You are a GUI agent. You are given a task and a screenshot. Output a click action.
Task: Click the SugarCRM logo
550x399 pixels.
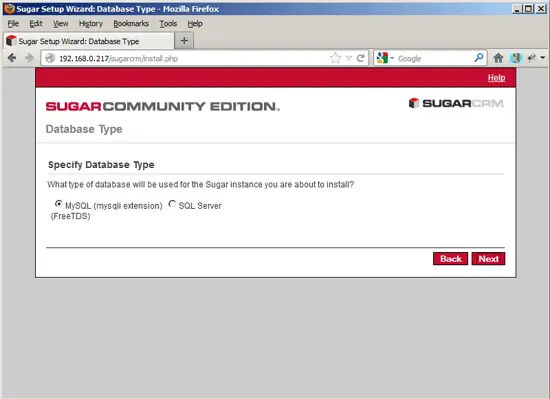pyautogui.click(x=456, y=103)
